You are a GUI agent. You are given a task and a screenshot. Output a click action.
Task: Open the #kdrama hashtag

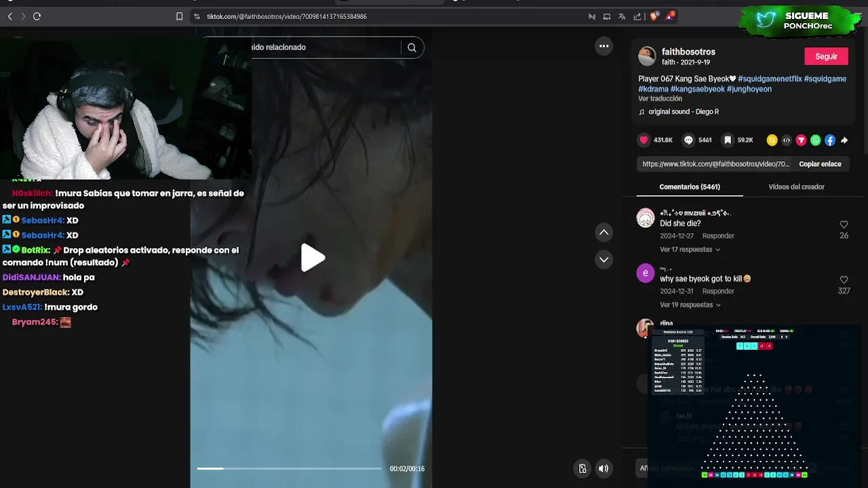[x=653, y=89]
